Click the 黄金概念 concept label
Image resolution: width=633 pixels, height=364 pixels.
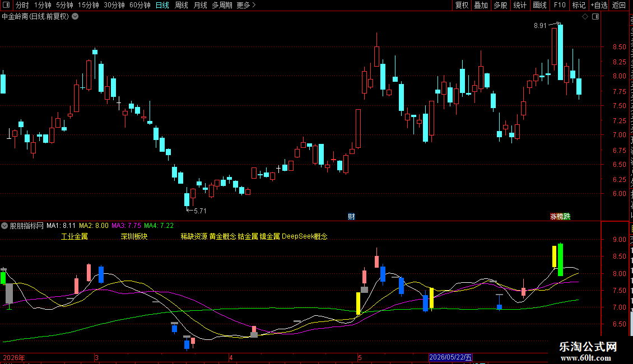click(222, 236)
